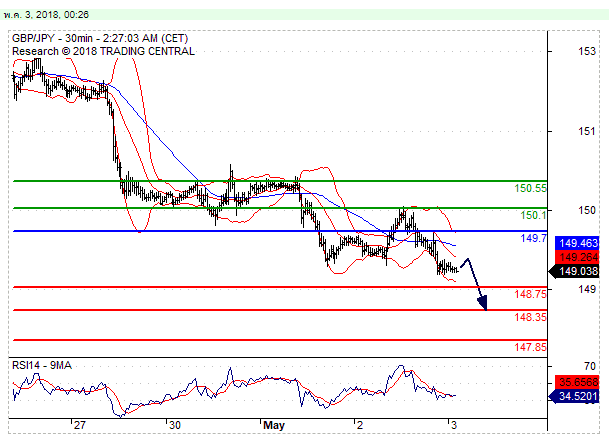Click the 153 price axis label
The image size is (609, 440).
586,51
